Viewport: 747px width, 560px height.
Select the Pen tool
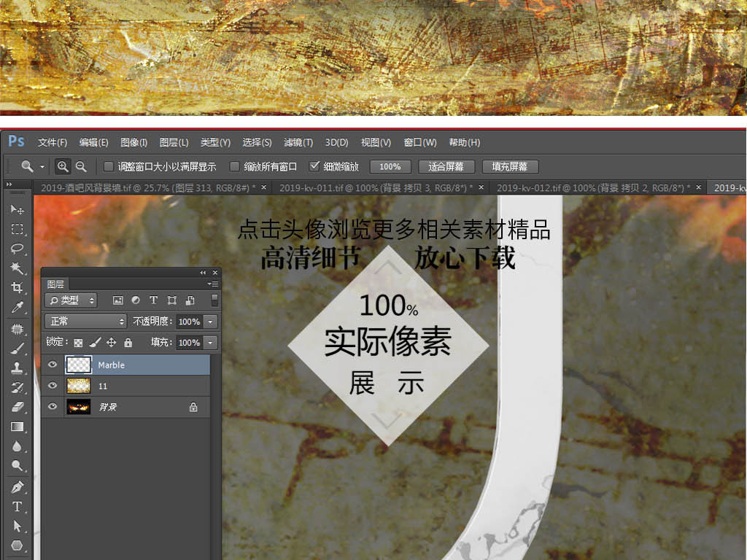pos(18,487)
